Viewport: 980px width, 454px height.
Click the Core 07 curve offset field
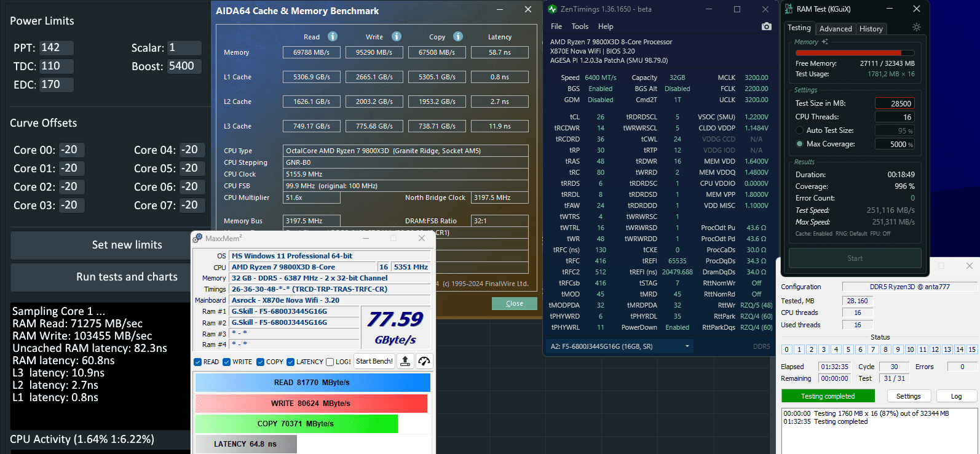pyautogui.click(x=192, y=205)
